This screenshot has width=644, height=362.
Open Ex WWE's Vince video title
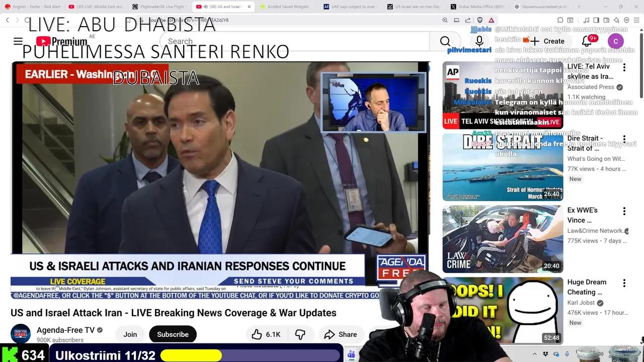coord(583,215)
